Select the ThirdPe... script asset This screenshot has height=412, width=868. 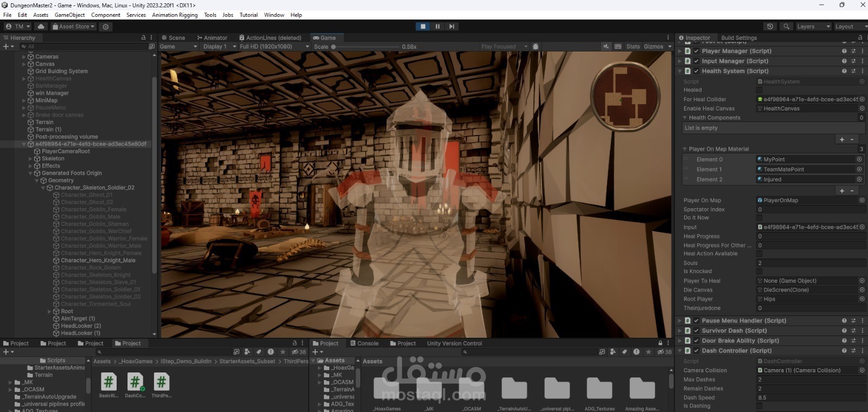[161, 385]
